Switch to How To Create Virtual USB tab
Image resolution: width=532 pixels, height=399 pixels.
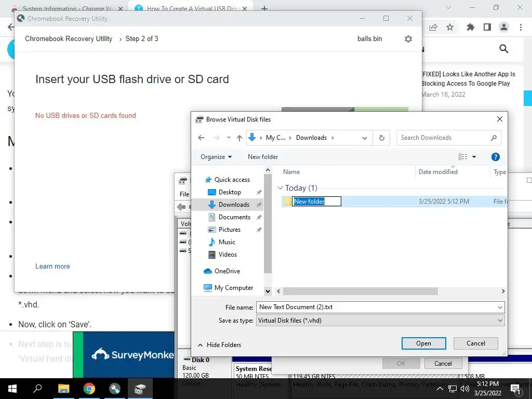click(x=191, y=8)
